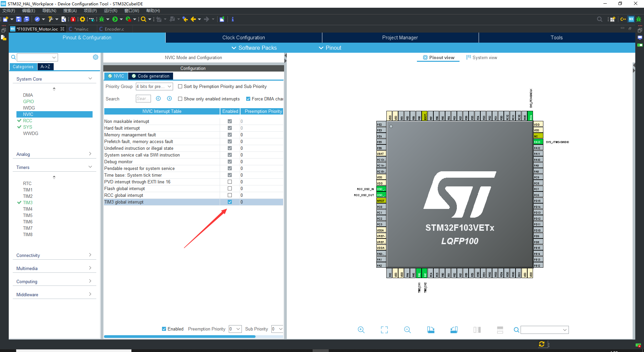This screenshot has height=352, width=644.
Task: Go to next search result arrow
Action: (x=169, y=98)
